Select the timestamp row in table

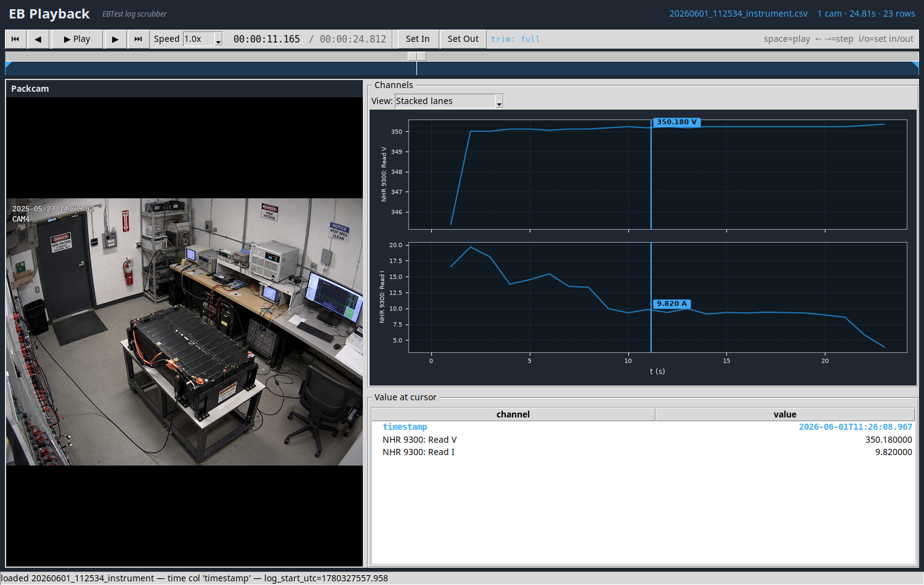point(643,427)
